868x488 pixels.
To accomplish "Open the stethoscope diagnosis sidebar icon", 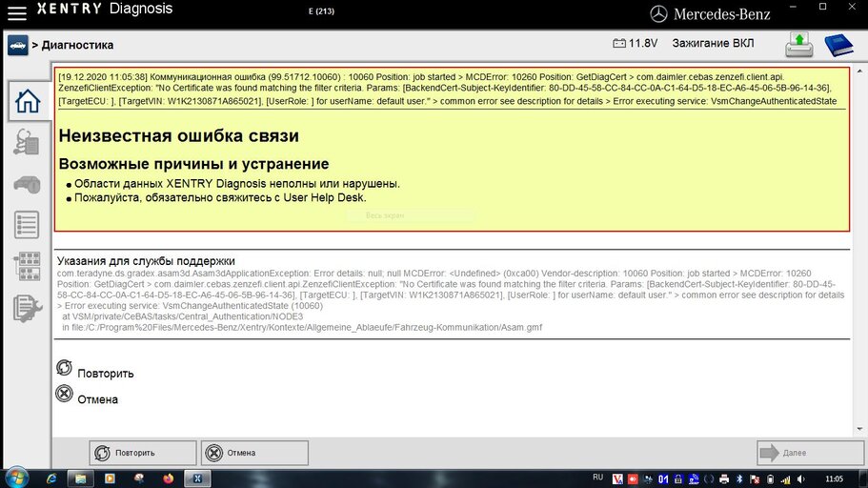I will coord(27,142).
